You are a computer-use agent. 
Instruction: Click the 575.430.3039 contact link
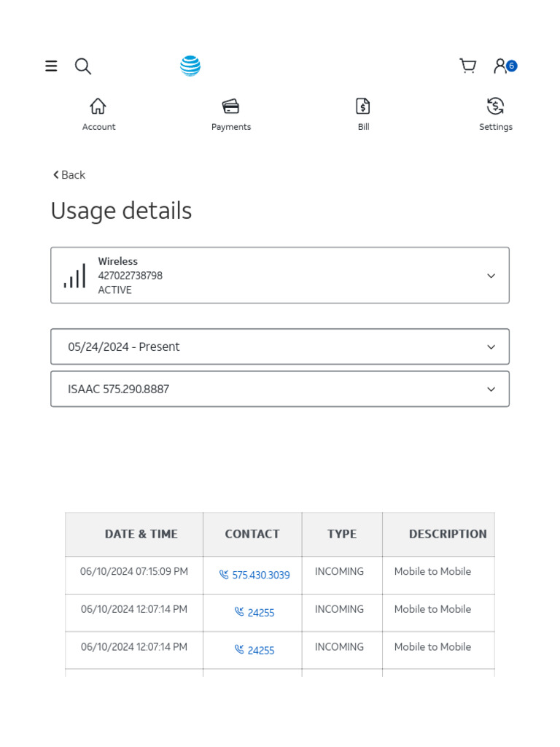(x=260, y=575)
